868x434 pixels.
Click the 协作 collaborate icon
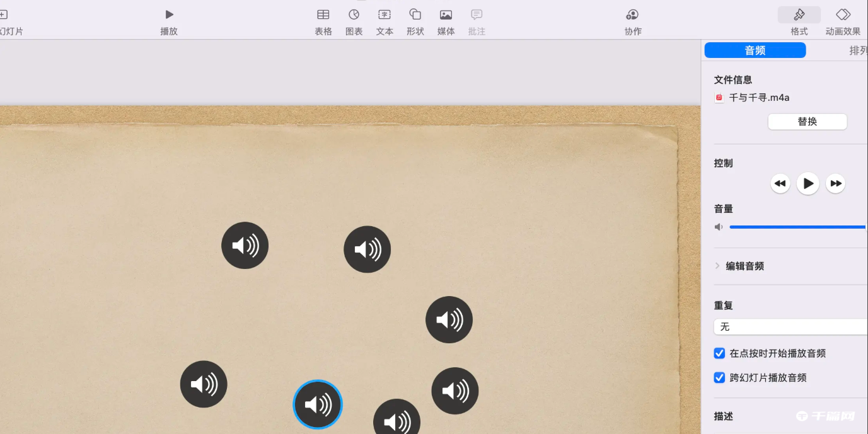click(632, 14)
